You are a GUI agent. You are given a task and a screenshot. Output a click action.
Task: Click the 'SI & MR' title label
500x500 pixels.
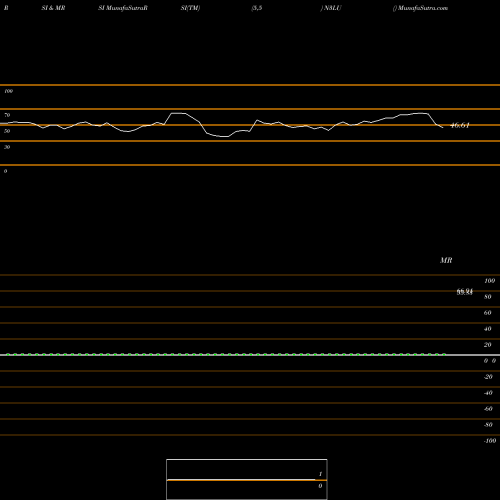53,8
